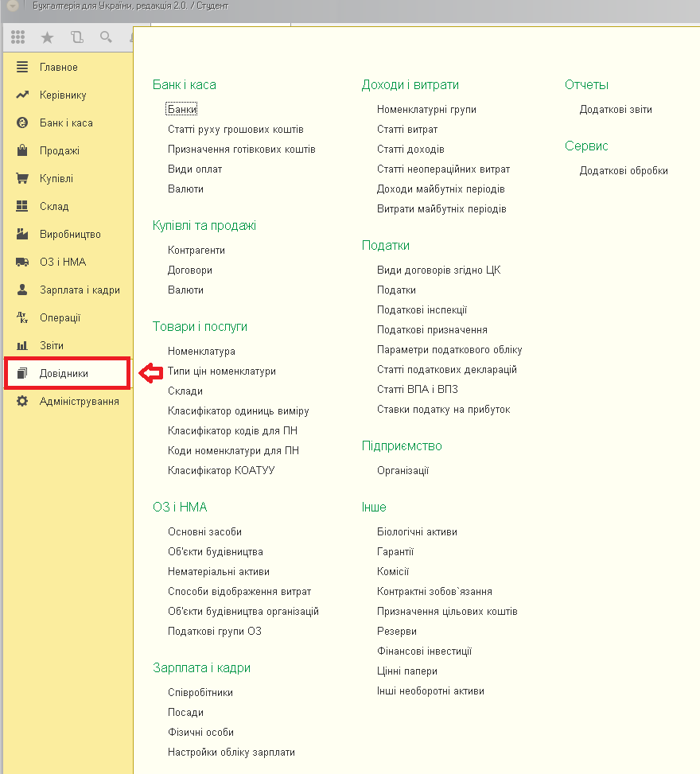Click the Звіти bar chart icon
The height and width of the screenshot is (774, 700).
click(x=22, y=345)
